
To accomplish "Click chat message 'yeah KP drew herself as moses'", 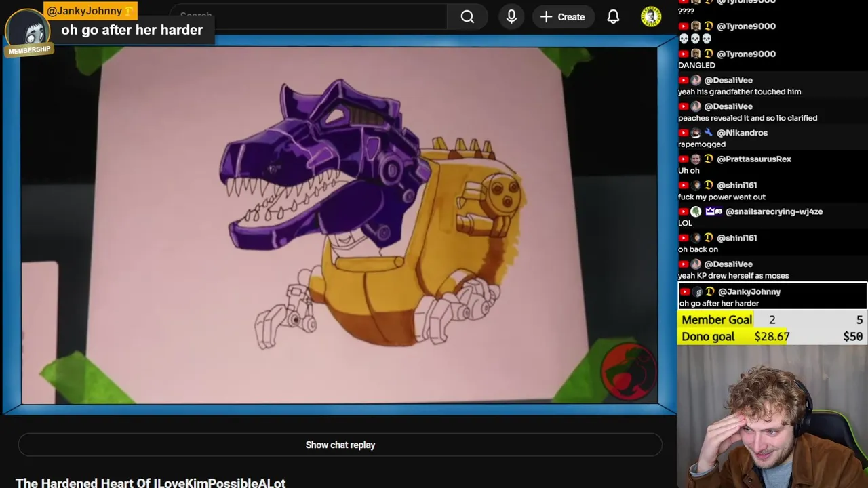I will tap(733, 276).
